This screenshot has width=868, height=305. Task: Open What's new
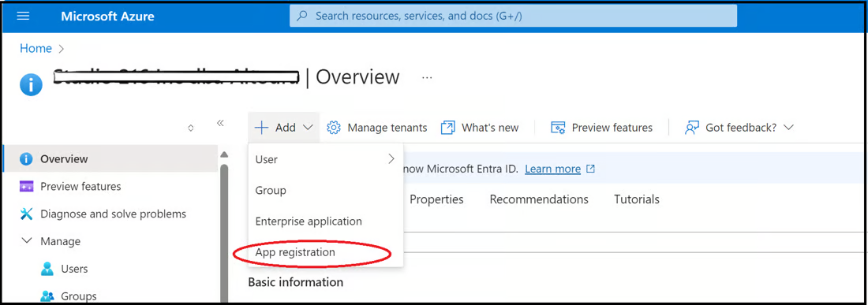[x=480, y=128]
